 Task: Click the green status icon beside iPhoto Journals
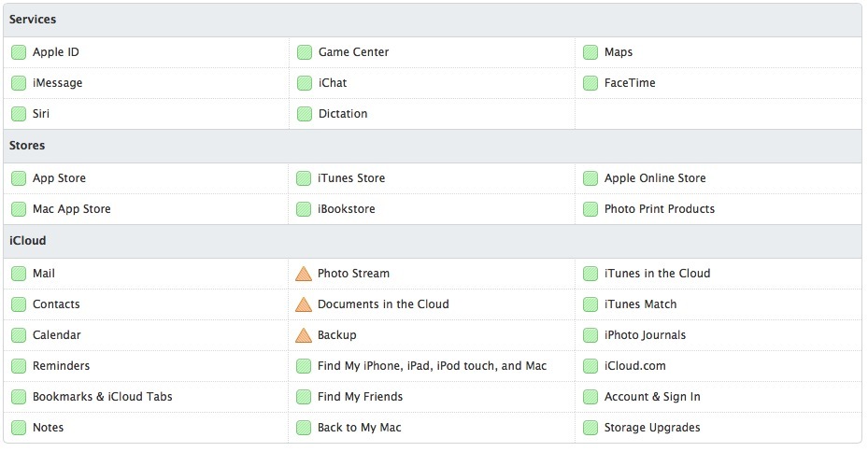pyautogui.click(x=591, y=335)
